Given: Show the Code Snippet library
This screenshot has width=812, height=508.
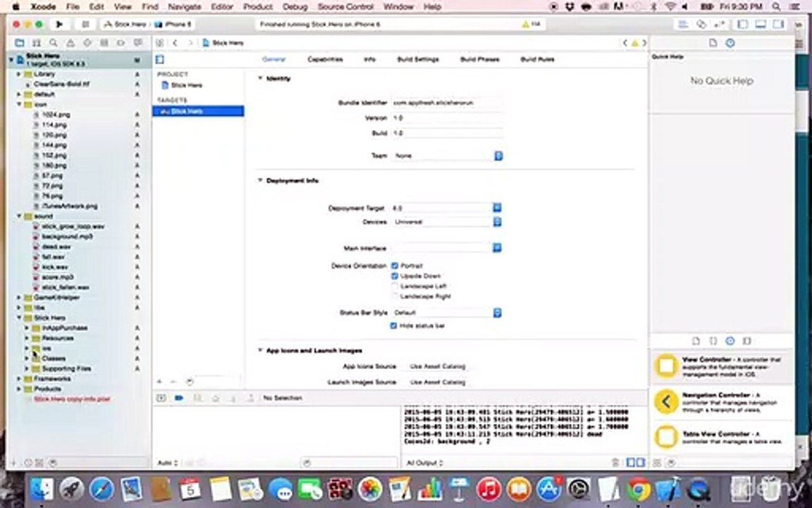Looking at the screenshot, I should pyautogui.click(x=713, y=341).
